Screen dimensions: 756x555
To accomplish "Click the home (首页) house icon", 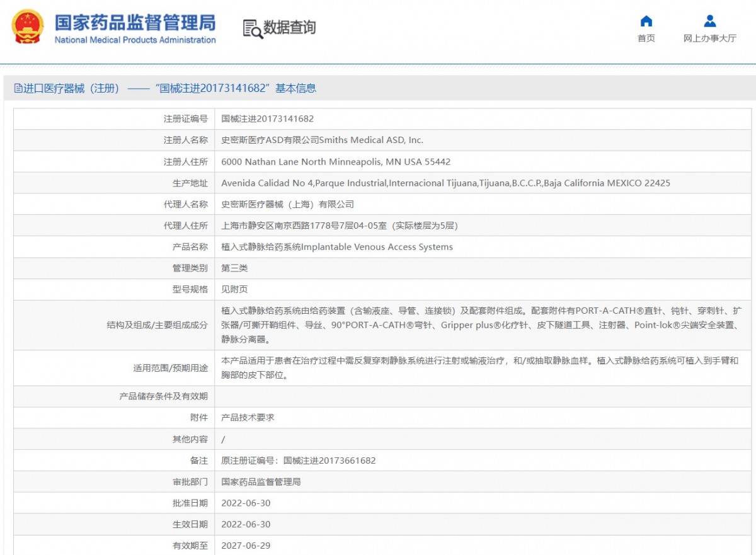I will (x=646, y=21).
